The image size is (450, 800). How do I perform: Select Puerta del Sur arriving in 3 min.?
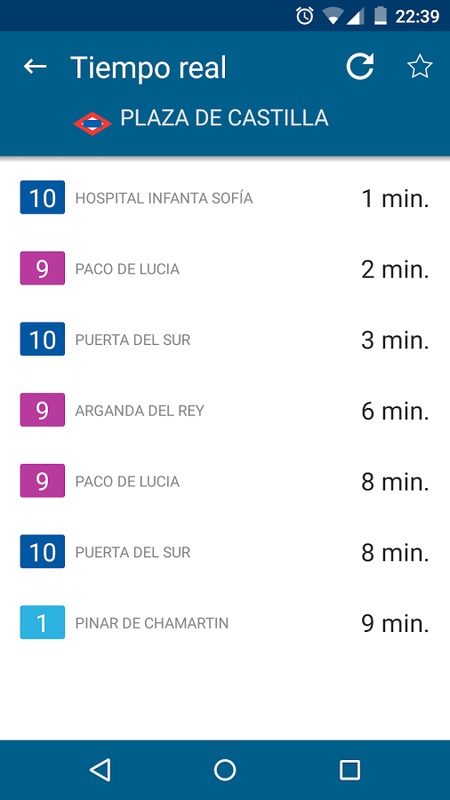(225, 339)
